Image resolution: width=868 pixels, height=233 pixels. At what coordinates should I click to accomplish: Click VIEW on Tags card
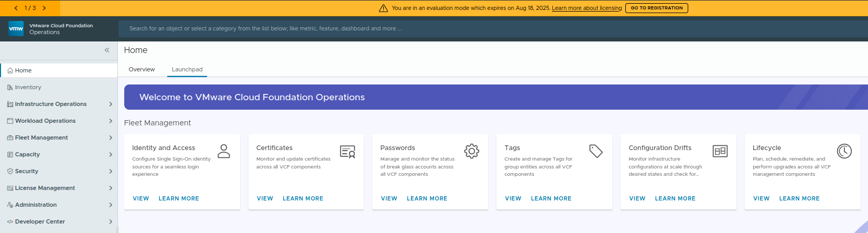point(513,198)
